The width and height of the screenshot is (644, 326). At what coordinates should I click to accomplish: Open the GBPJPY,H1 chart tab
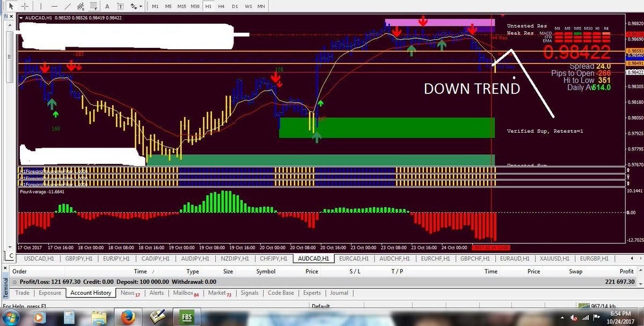pos(79,258)
